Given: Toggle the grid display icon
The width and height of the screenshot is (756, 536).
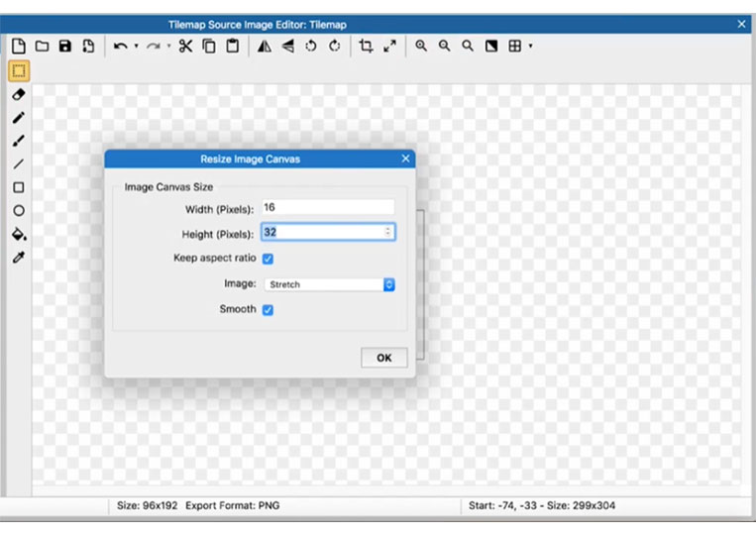Looking at the screenshot, I should click(x=515, y=47).
